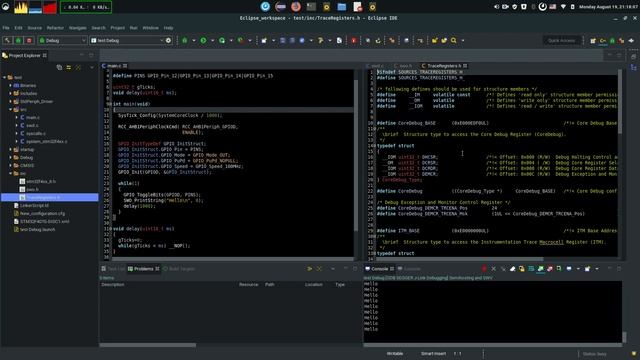Minimize the Project Explorer panel

click(82, 55)
